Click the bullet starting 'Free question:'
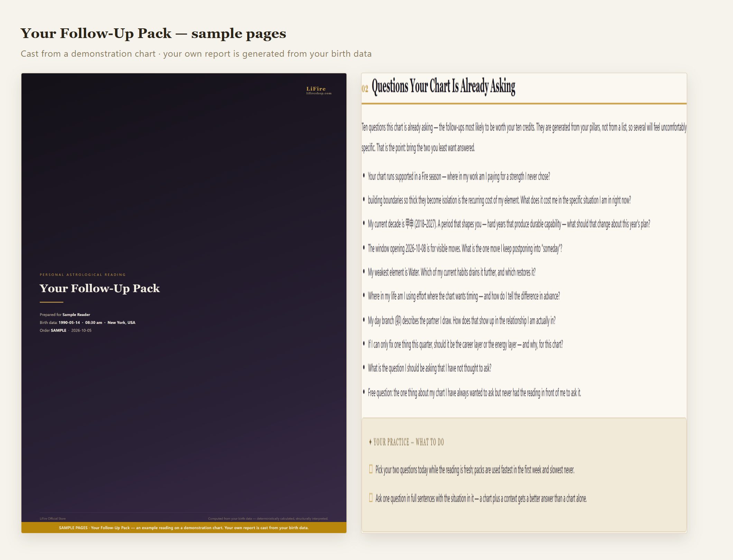The height and width of the screenshot is (560, 733). (x=474, y=393)
